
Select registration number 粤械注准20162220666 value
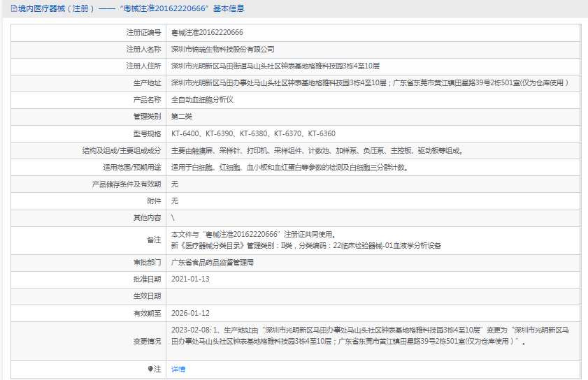coord(207,33)
